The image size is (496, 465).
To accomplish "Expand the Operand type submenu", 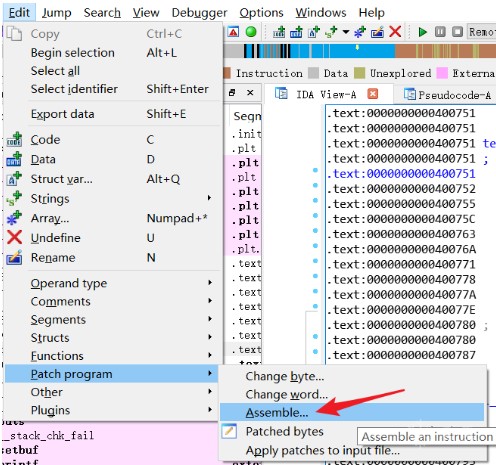I will [x=113, y=283].
